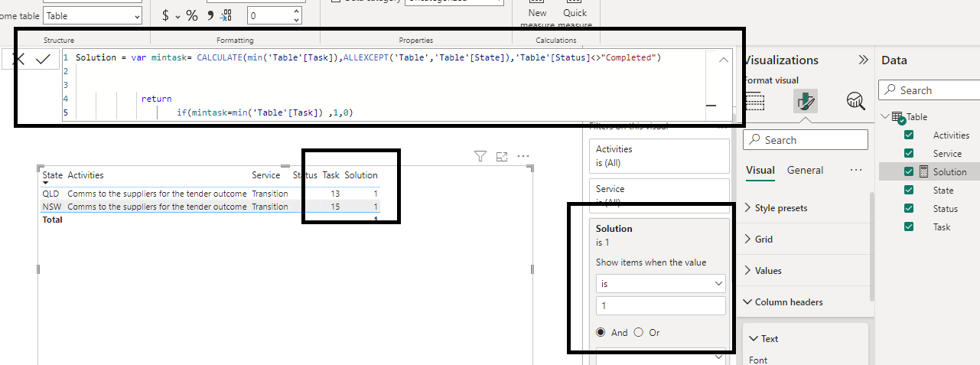Screen dimensions: 980x365
Task: Switch to the General formatting tab
Action: pyautogui.click(x=806, y=170)
